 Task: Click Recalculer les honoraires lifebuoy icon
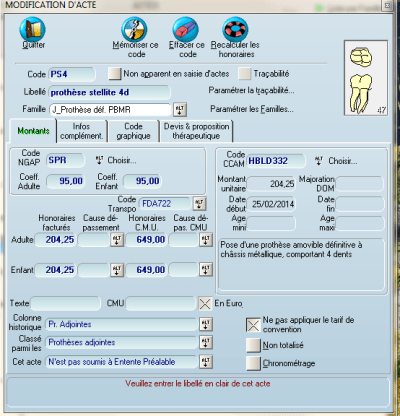[x=235, y=29]
